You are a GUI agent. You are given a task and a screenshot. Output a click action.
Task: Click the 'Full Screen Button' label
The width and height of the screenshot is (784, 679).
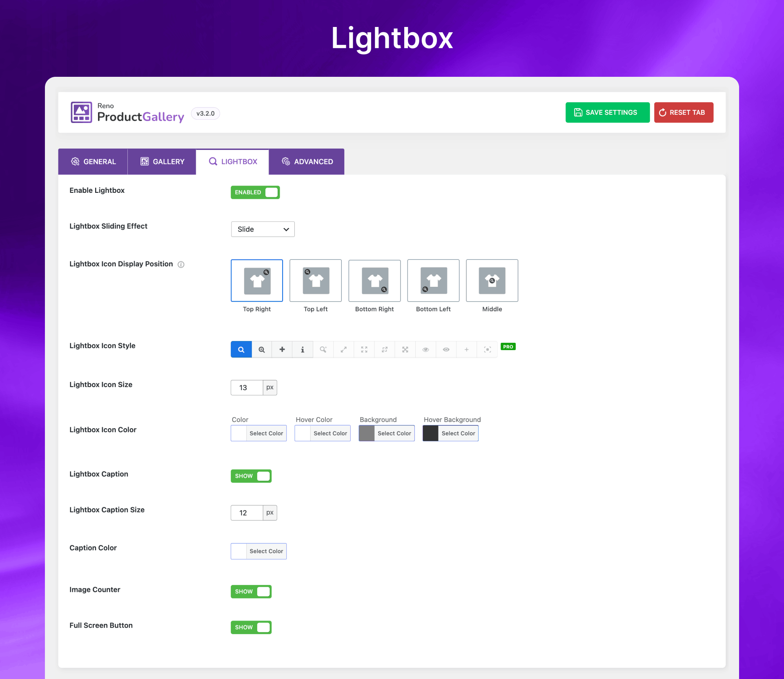(x=101, y=625)
